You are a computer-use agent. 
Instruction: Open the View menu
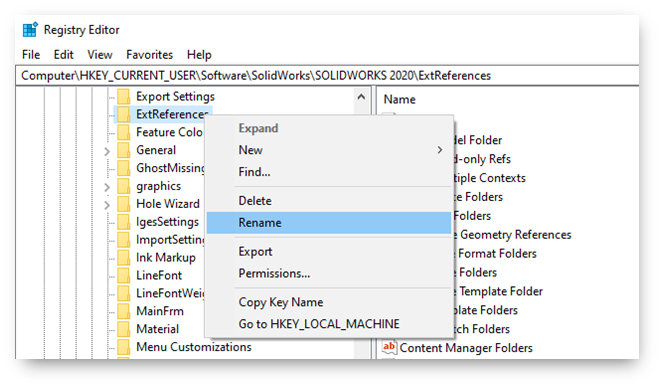click(x=100, y=55)
